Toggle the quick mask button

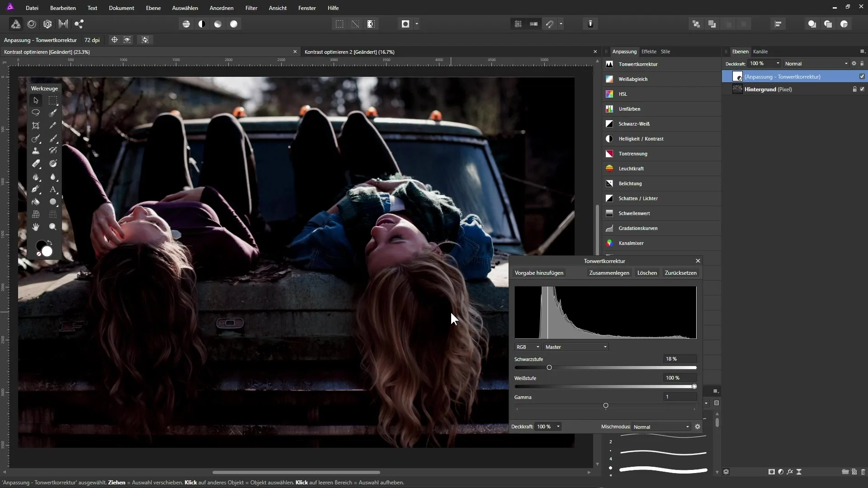tap(406, 24)
